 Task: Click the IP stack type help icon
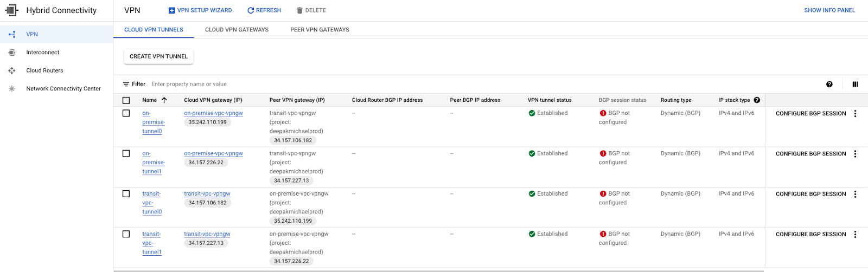757,100
